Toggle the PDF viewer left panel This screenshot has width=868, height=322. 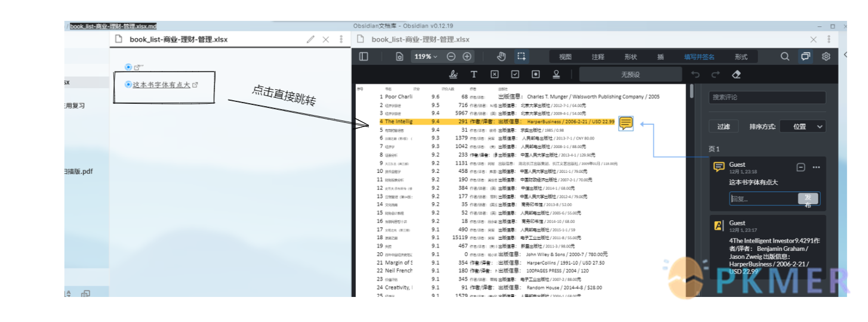click(364, 57)
